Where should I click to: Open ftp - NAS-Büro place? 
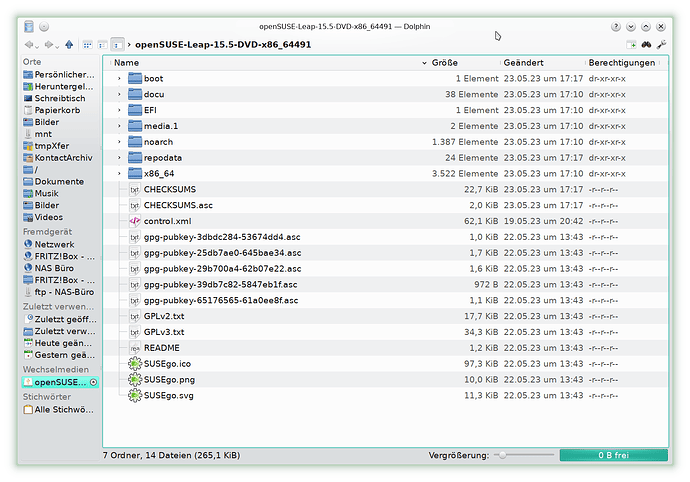pyautogui.click(x=60, y=292)
